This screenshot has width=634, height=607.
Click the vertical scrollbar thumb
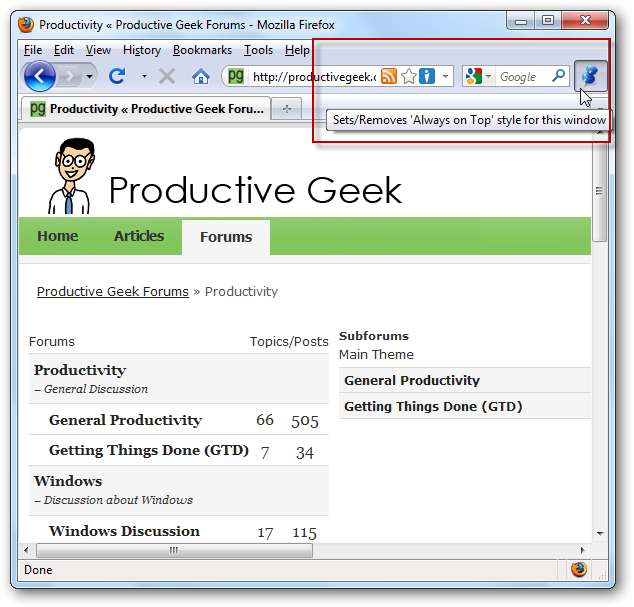(599, 191)
